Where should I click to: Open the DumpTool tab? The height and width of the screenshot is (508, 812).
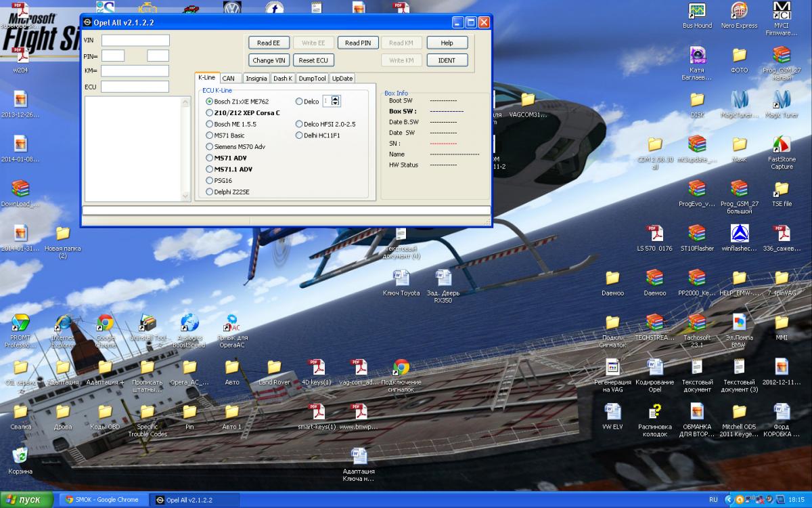click(312, 79)
